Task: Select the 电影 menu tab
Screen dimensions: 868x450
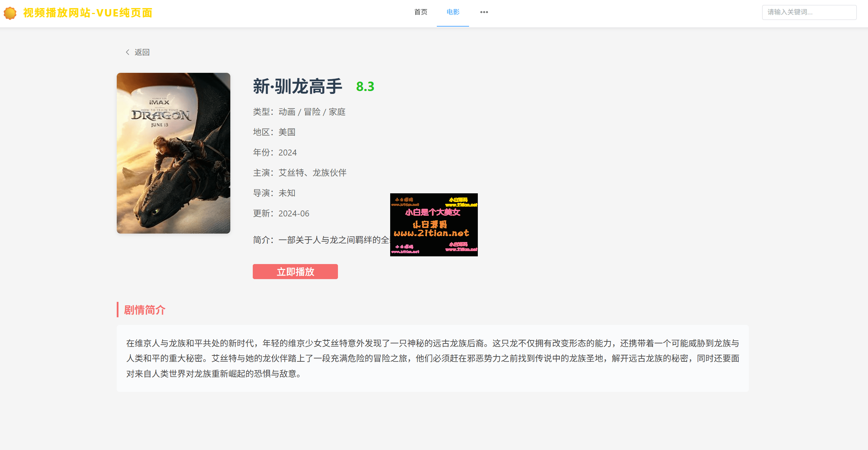Action: click(x=453, y=12)
